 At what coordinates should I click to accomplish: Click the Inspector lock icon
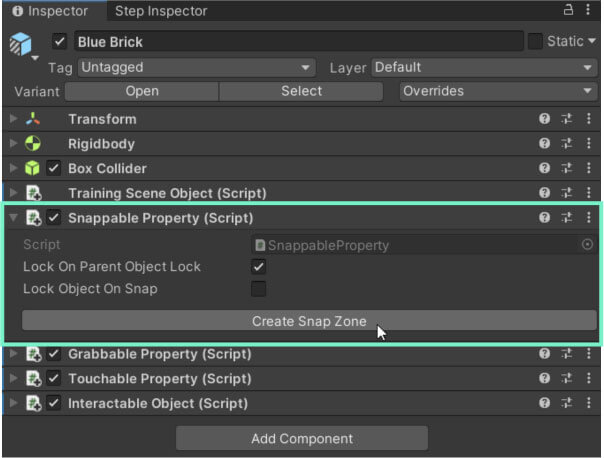click(569, 11)
